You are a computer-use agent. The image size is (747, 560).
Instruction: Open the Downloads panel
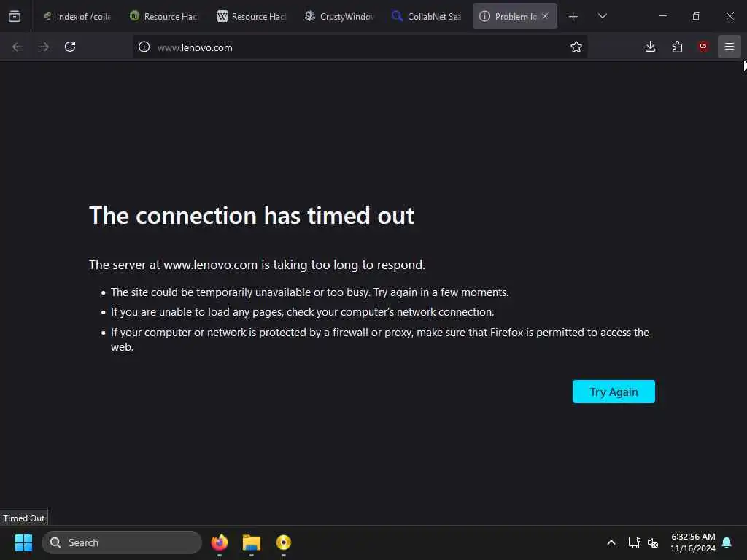650,47
